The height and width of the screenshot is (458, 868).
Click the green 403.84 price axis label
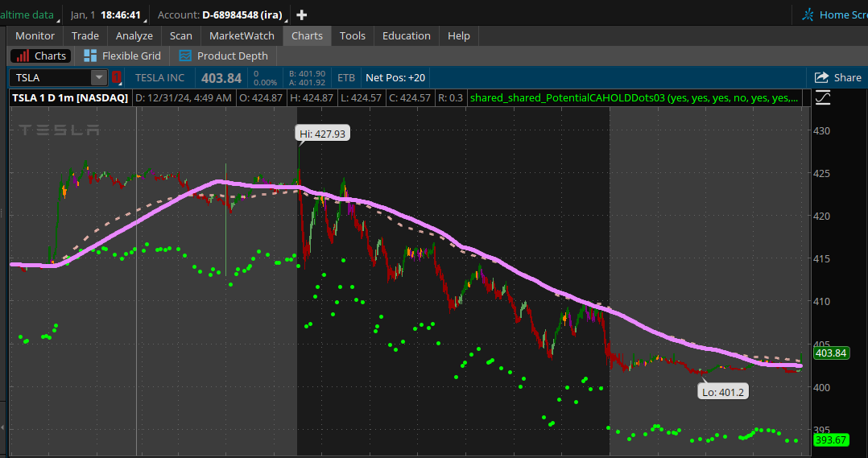(x=832, y=353)
